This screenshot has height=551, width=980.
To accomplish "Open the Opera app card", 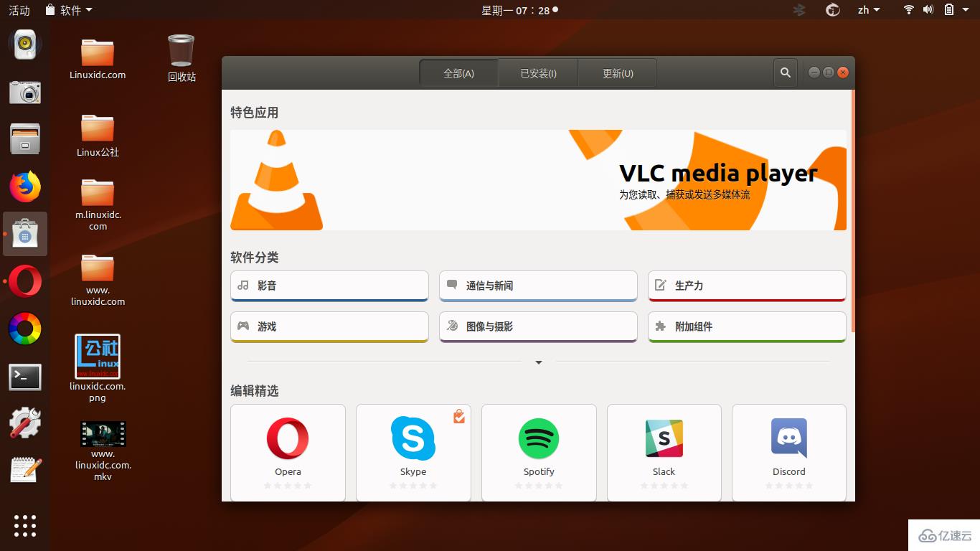I will [x=288, y=452].
